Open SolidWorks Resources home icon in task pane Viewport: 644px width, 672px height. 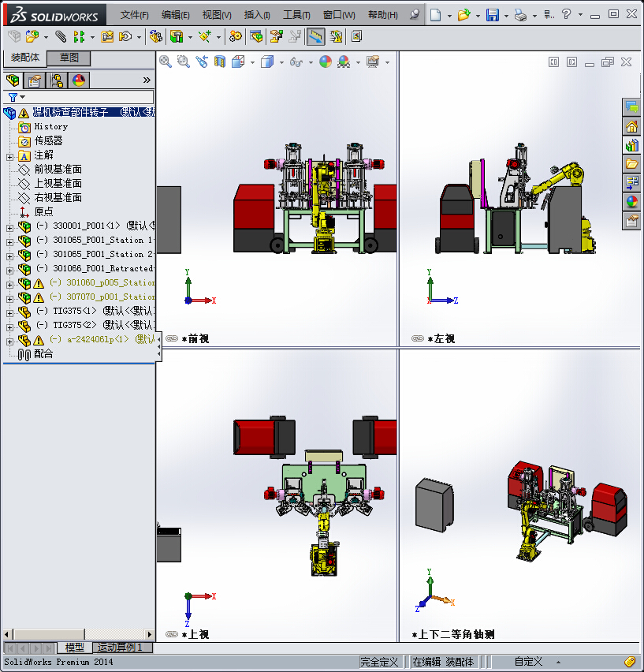click(631, 126)
